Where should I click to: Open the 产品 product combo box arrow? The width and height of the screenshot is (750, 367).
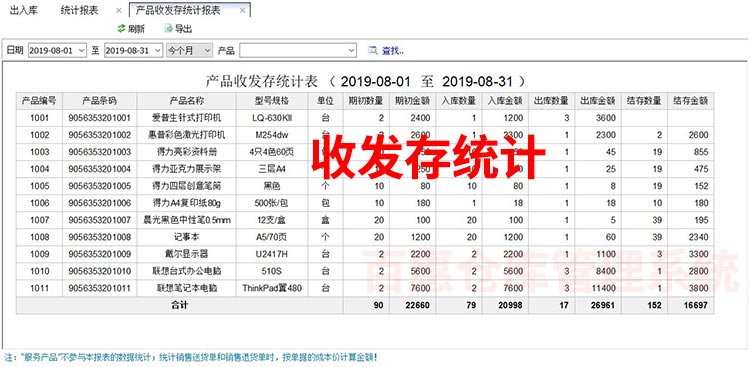pos(352,50)
